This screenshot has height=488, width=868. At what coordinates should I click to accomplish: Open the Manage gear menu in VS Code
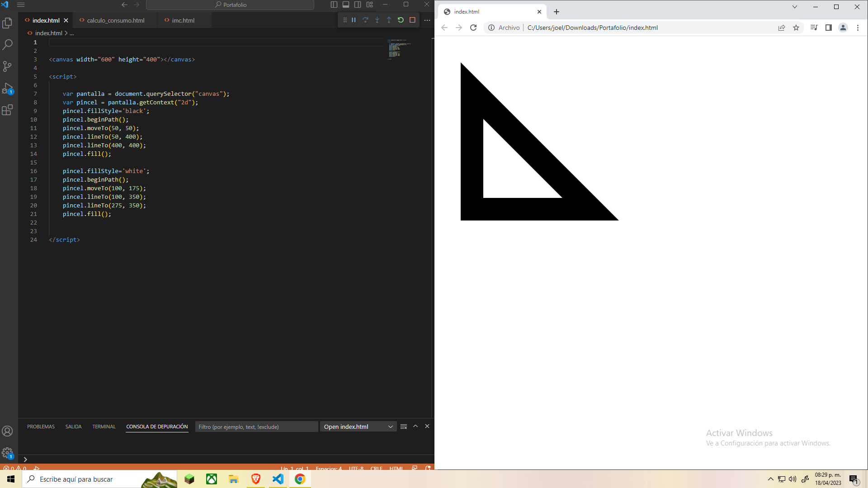coord(7,453)
